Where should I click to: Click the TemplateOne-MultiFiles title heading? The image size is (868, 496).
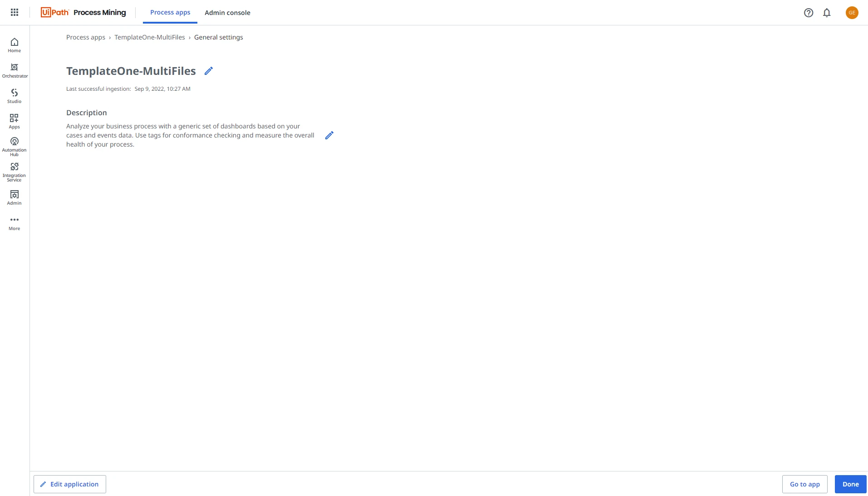point(131,71)
